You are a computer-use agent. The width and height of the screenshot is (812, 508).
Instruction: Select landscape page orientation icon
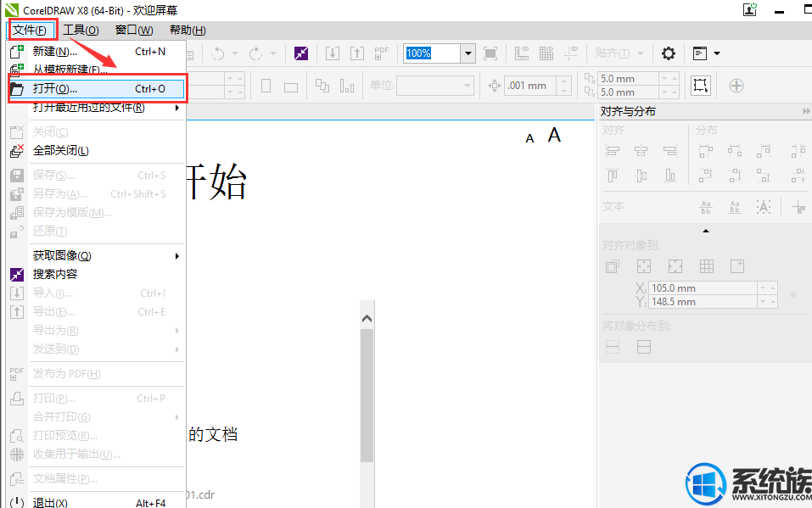[291, 87]
